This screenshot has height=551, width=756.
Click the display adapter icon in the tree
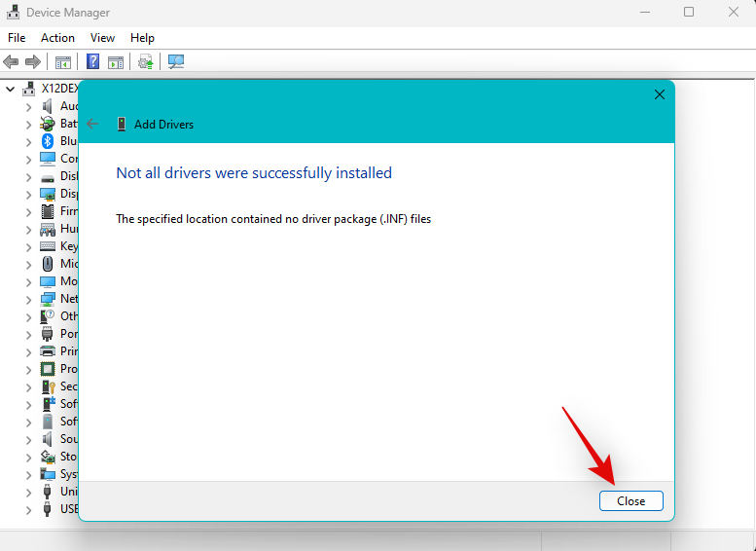(x=48, y=194)
